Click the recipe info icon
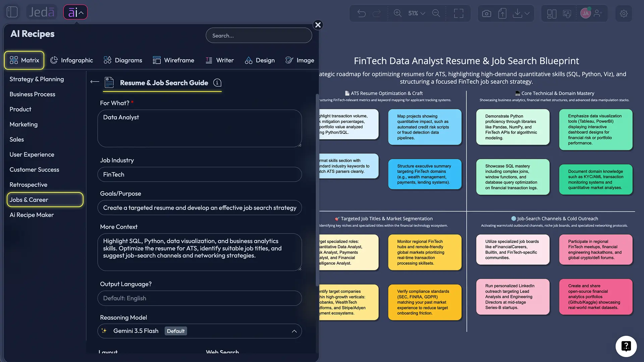Screen dimensions: 644x362 pos(217,82)
